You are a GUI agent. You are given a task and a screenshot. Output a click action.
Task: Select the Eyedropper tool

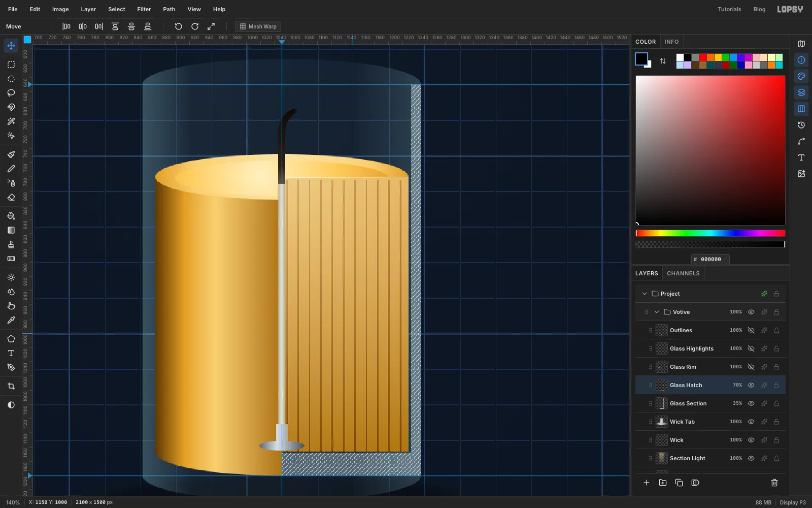(x=11, y=320)
